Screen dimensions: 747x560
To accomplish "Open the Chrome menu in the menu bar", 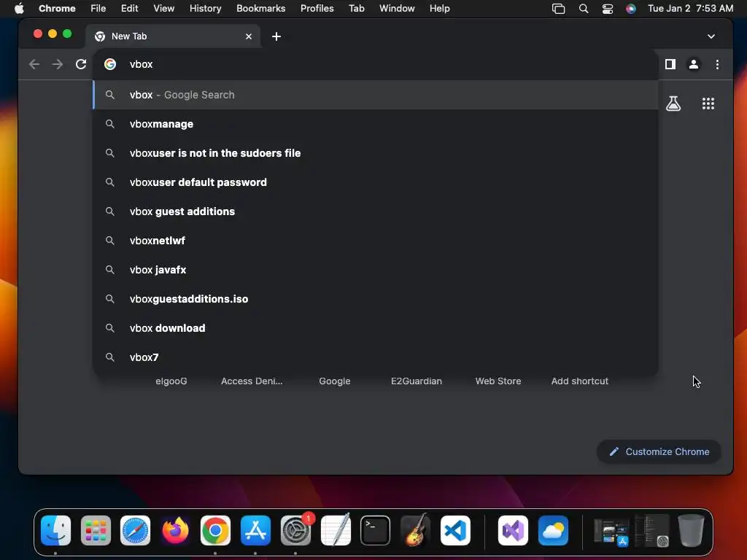I will pyautogui.click(x=57, y=9).
